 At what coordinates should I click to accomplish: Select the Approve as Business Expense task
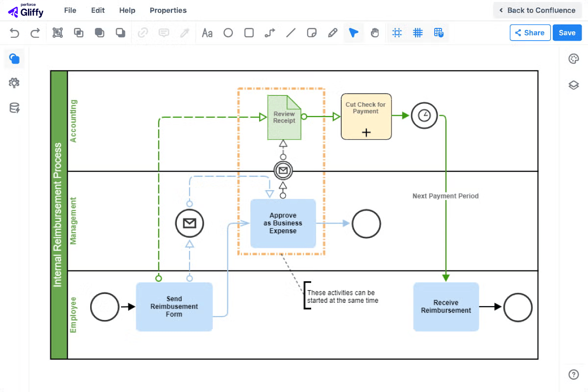[x=283, y=223]
